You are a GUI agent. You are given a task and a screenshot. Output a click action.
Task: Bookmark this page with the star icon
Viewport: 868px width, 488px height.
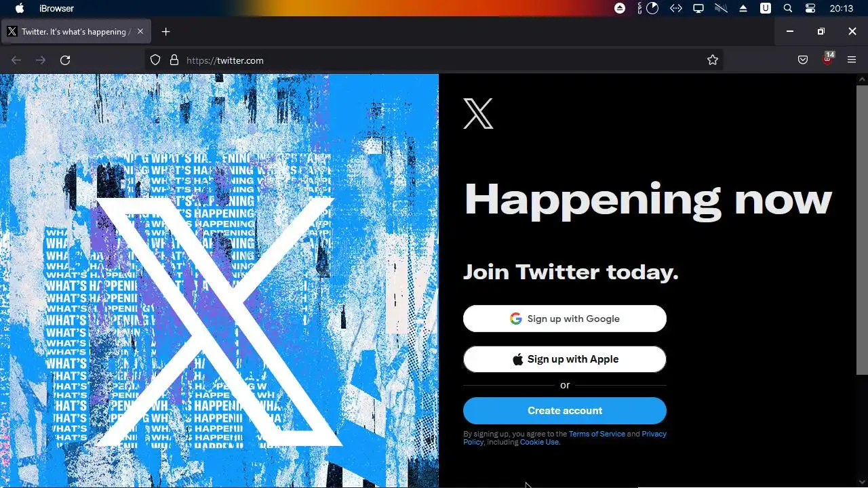(713, 60)
